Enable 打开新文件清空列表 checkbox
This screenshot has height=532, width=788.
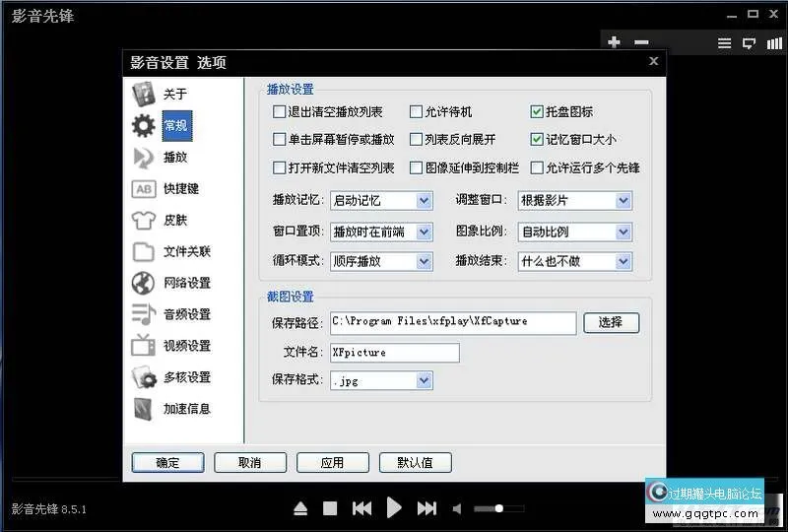[280, 167]
